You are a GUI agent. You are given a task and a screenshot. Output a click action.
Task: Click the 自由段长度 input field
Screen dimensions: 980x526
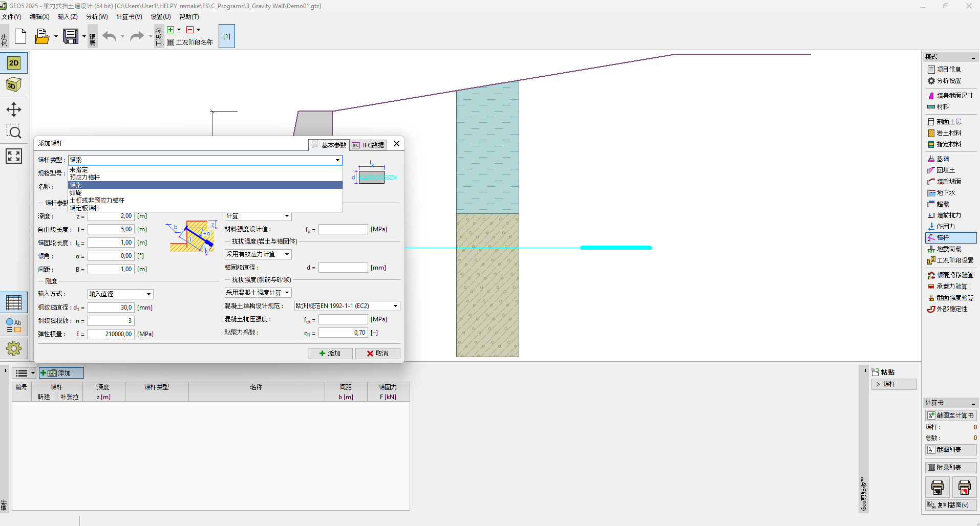[111, 230]
